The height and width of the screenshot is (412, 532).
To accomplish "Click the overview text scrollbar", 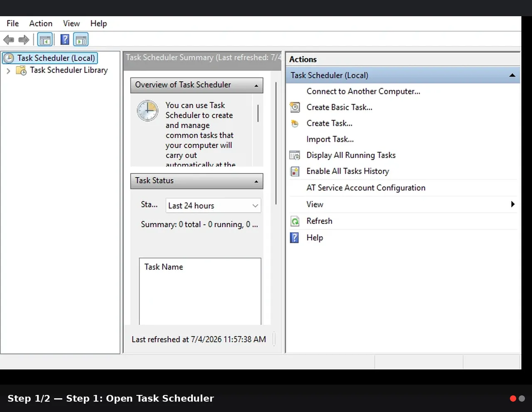I will 258,113.
